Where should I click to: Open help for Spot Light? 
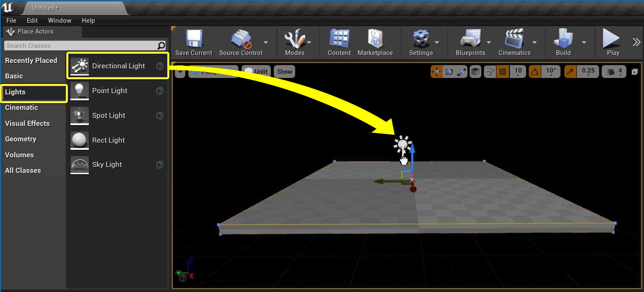point(160,115)
